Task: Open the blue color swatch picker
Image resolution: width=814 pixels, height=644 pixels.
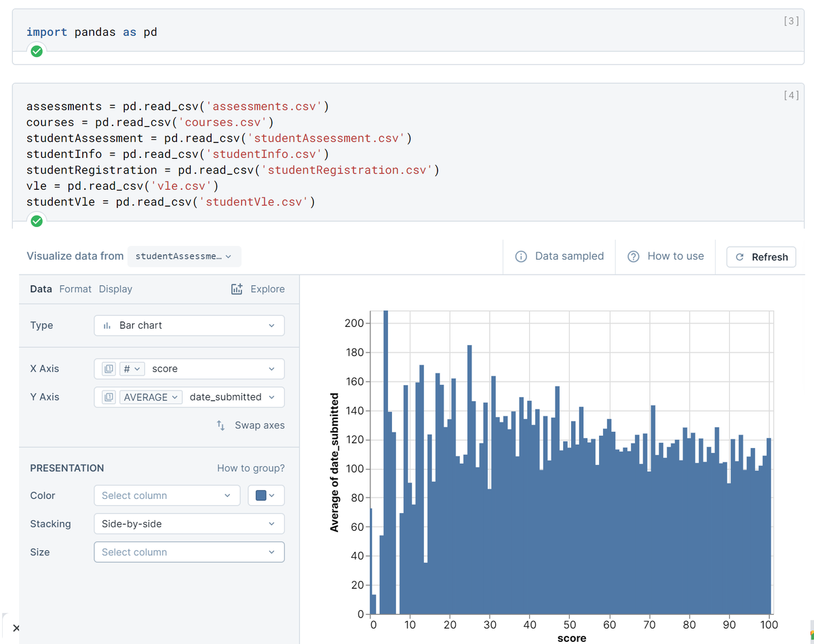Action: tap(267, 496)
